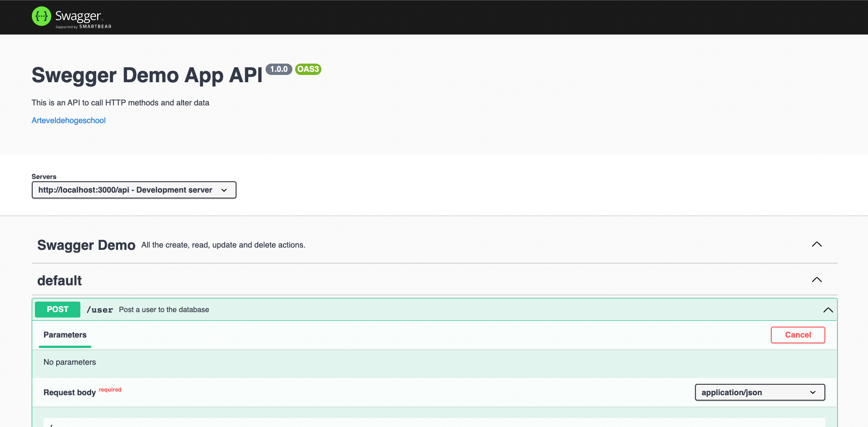868x427 pixels.
Task: Click the Swegger Demo App API title
Action: pyautogui.click(x=147, y=75)
